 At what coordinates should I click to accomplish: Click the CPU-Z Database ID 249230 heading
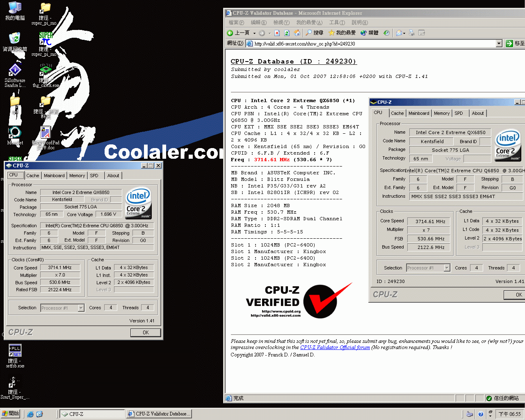[x=293, y=62]
